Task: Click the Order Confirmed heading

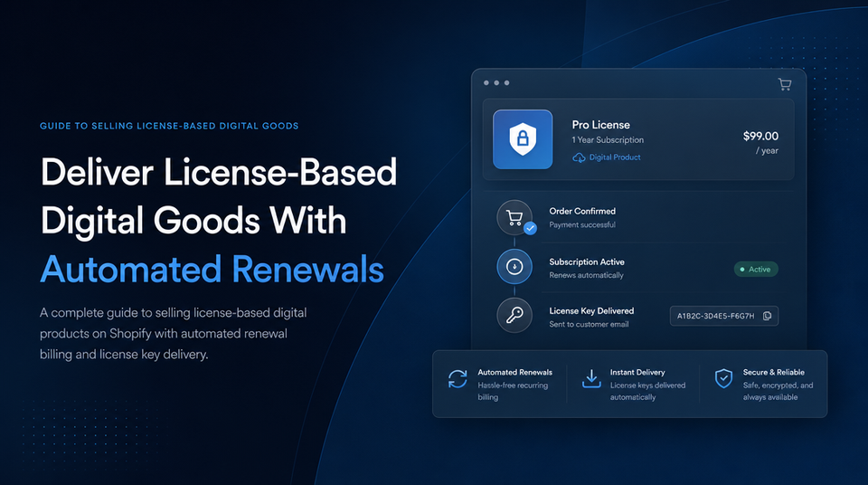Action: pos(582,211)
